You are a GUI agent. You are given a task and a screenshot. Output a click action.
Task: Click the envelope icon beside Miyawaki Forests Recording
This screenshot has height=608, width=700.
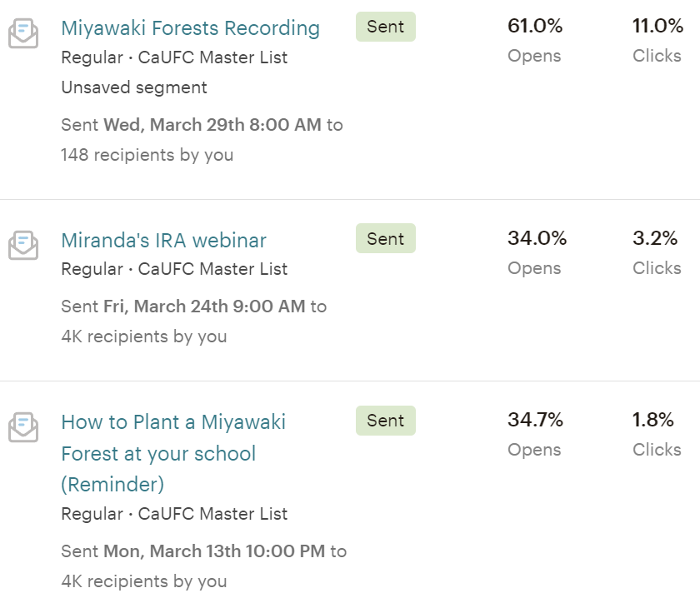coord(23,33)
